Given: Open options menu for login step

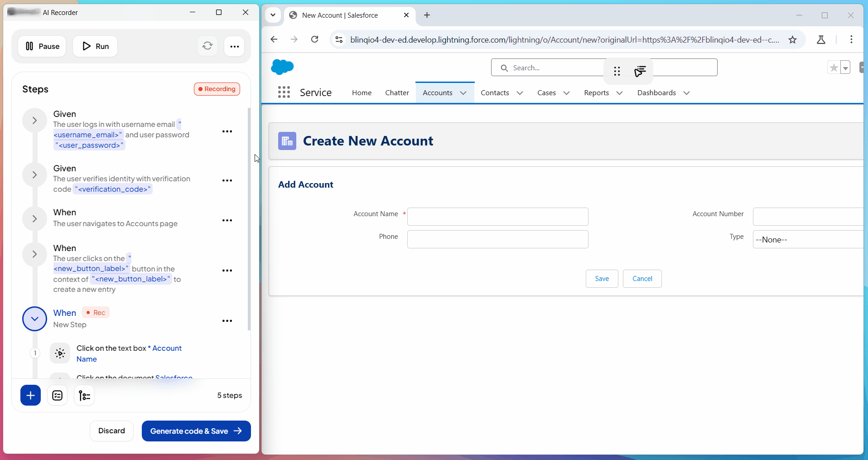Looking at the screenshot, I should pyautogui.click(x=227, y=131).
